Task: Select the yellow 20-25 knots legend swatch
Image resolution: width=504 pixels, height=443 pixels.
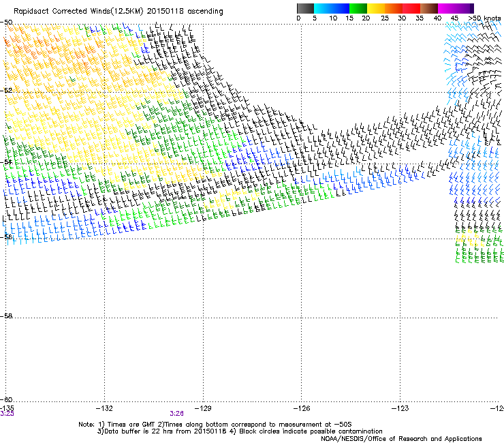Action: click(376, 8)
